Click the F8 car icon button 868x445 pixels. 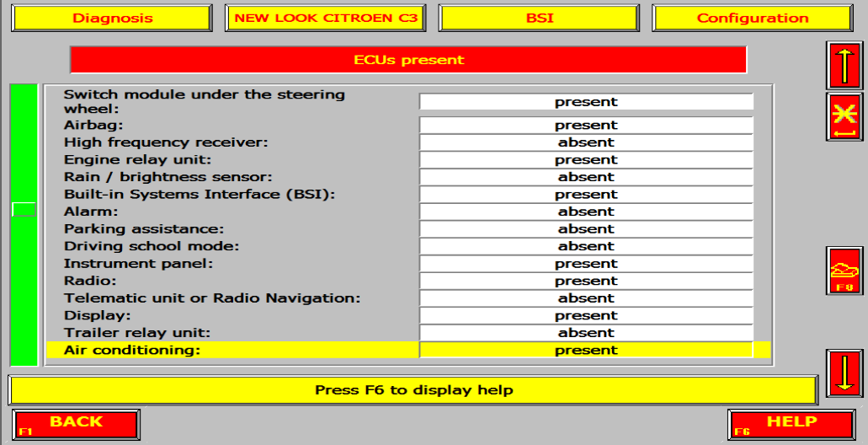pos(844,271)
